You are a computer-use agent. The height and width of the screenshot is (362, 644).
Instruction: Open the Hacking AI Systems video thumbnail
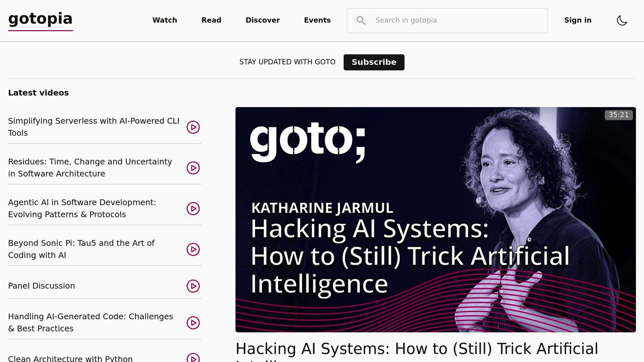tap(436, 220)
